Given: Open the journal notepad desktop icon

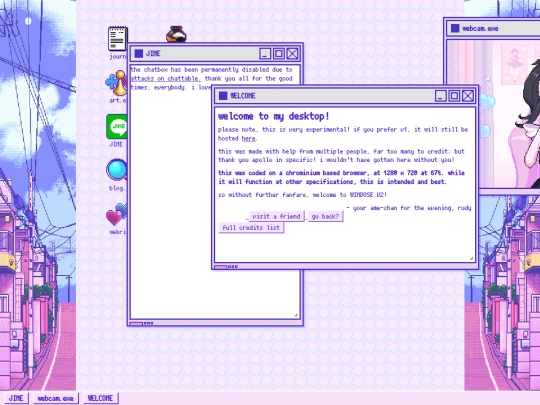Looking at the screenshot, I should (117, 39).
